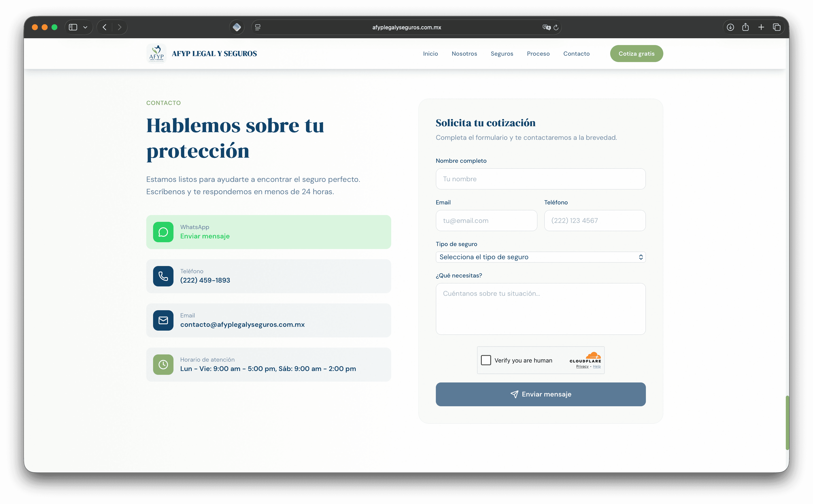This screenshot has width=813, height=504.
Task: Click the WhatsApp Enviar mensaje link
Action: coord(205,236)
